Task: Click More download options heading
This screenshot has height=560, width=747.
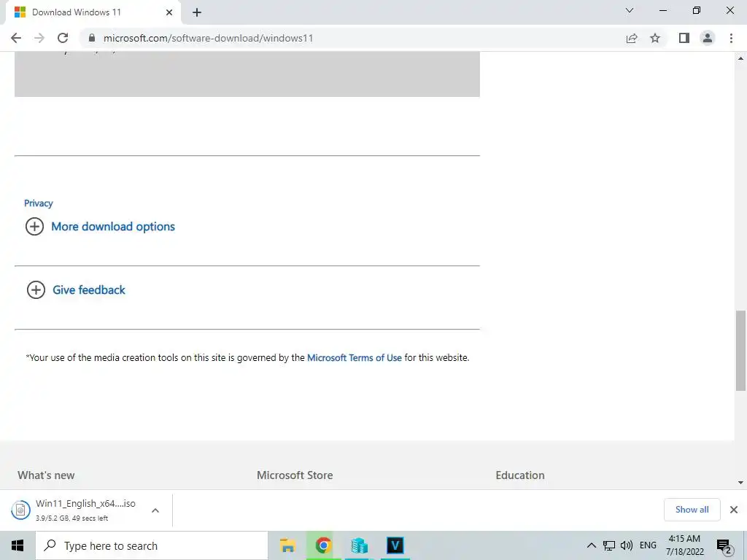Action: click(x=113, y=227)
